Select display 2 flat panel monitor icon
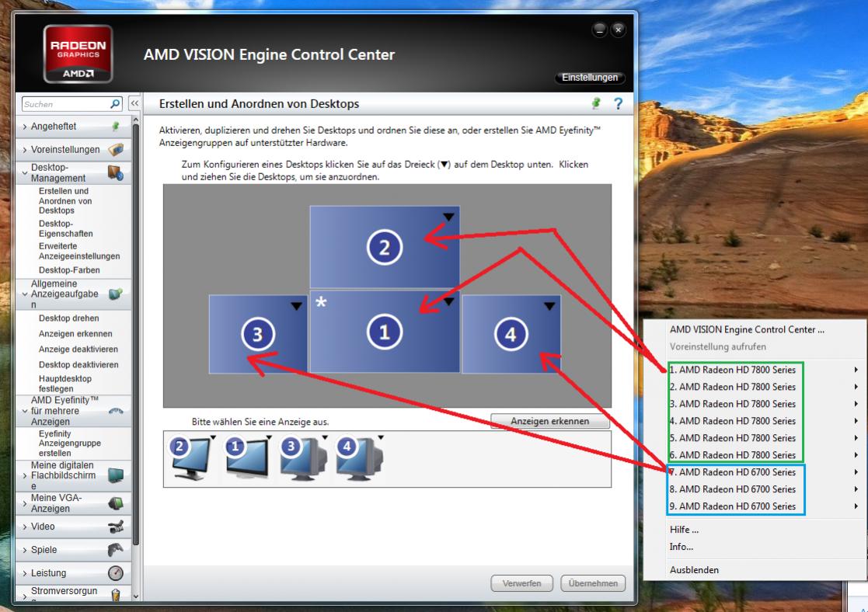 click(191, 458)
